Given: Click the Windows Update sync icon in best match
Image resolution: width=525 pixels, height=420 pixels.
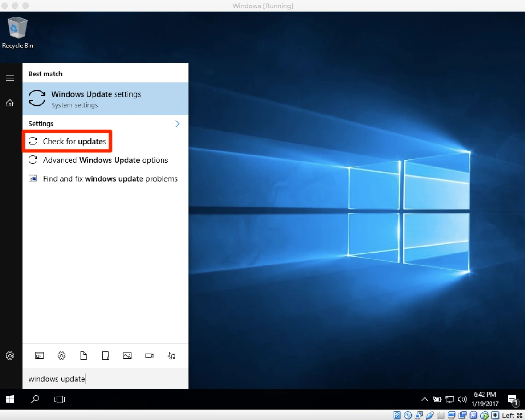Looking at the screenshot, I should point(36,98).
